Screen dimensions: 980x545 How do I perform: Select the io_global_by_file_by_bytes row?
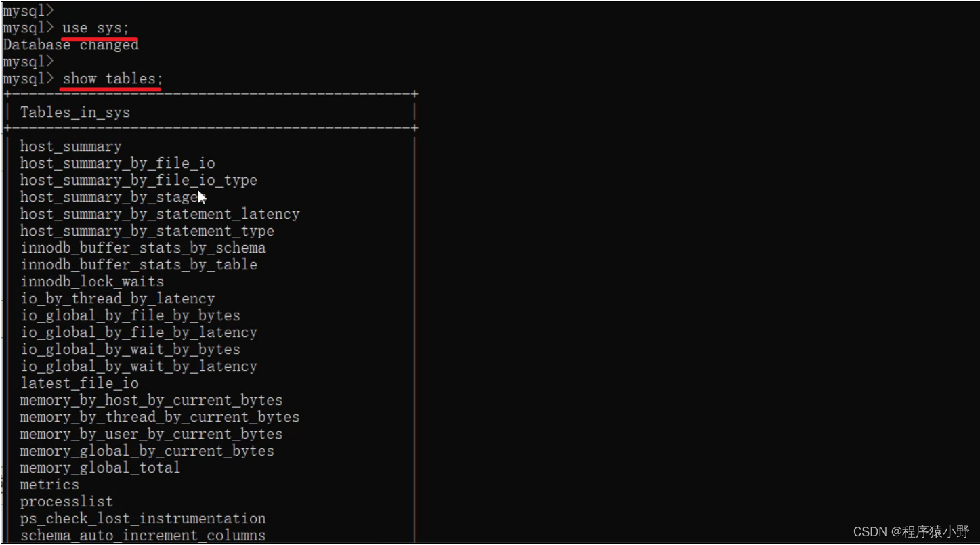point(130,315)
